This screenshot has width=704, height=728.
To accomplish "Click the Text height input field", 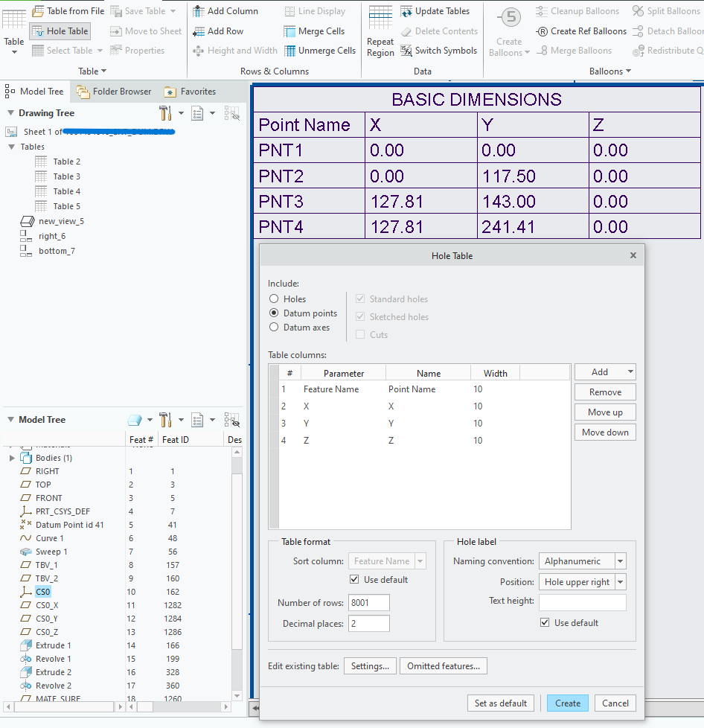I will tap(583, 602).
